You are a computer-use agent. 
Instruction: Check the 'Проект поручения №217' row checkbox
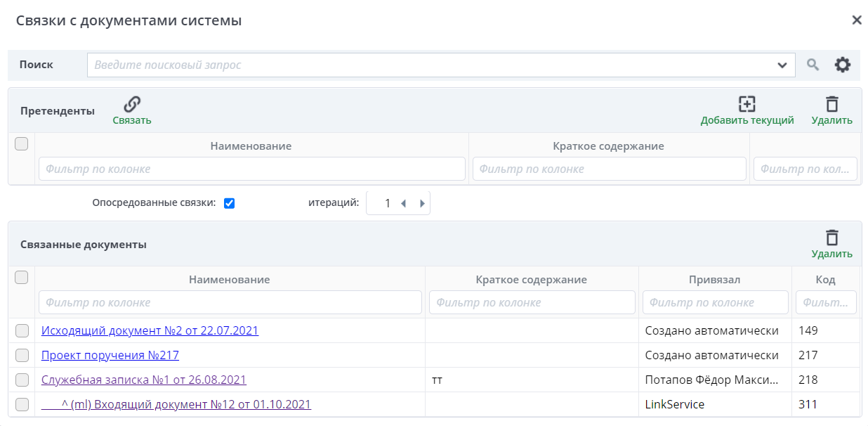[22, 355]
